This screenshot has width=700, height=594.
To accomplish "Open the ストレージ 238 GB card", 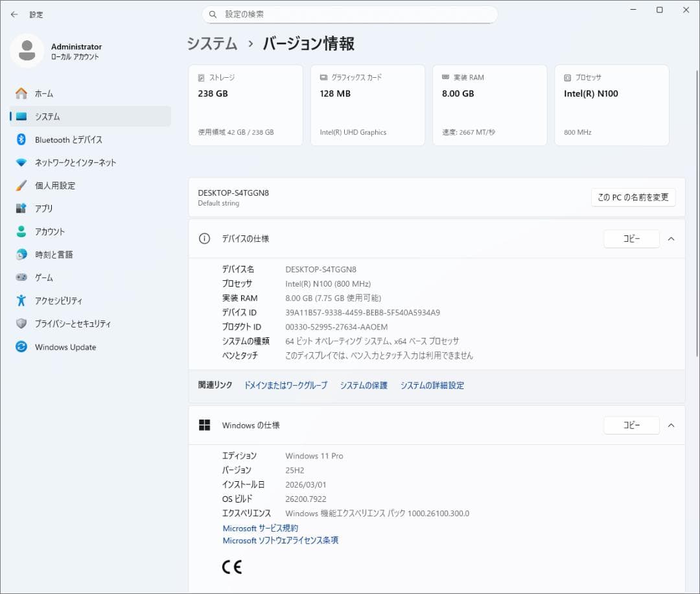I will point(246,105).
